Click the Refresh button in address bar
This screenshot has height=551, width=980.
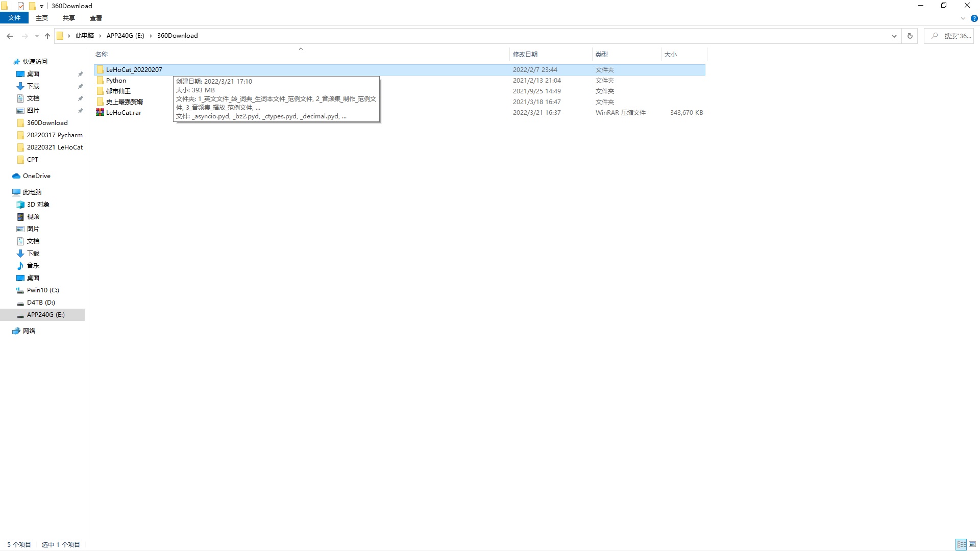coord(910,36)
